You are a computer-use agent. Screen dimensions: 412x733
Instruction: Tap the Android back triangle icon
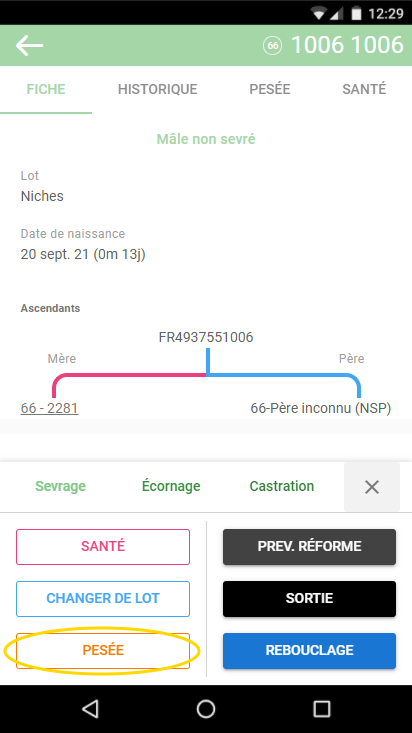pyautogui.click(x=90, y=709)
